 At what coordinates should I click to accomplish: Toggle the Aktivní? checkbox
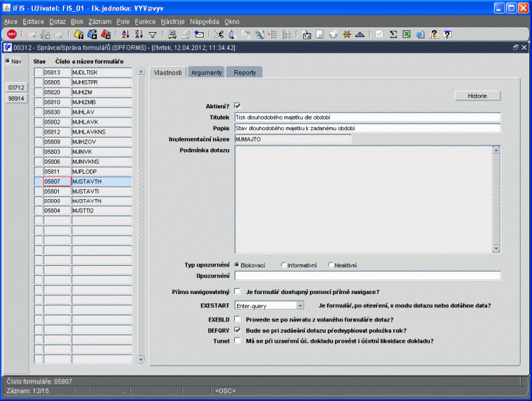[x=238, y=106]
